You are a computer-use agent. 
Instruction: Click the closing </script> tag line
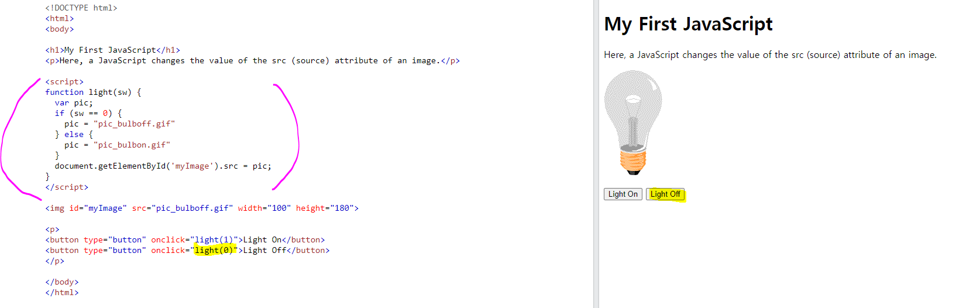click(x=67, y=187)
